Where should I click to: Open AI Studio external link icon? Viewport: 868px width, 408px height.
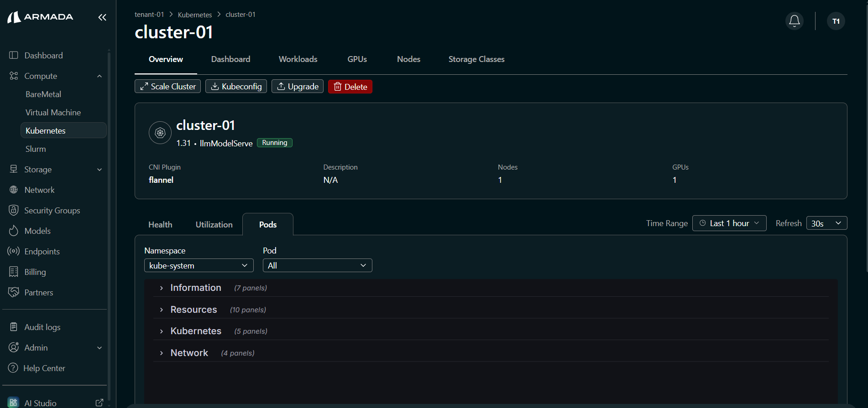[x=99, y=403]
